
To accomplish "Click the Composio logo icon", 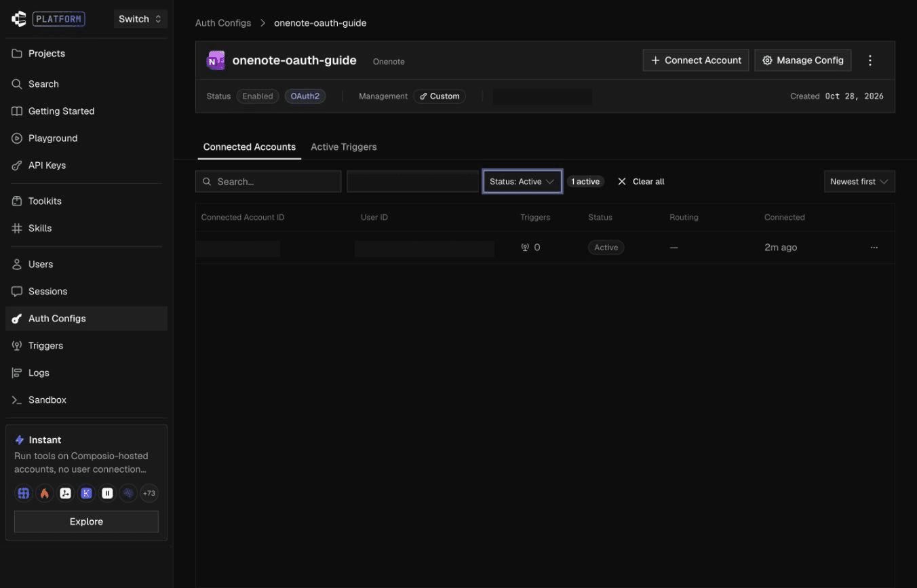I will [x=19, y=19].
